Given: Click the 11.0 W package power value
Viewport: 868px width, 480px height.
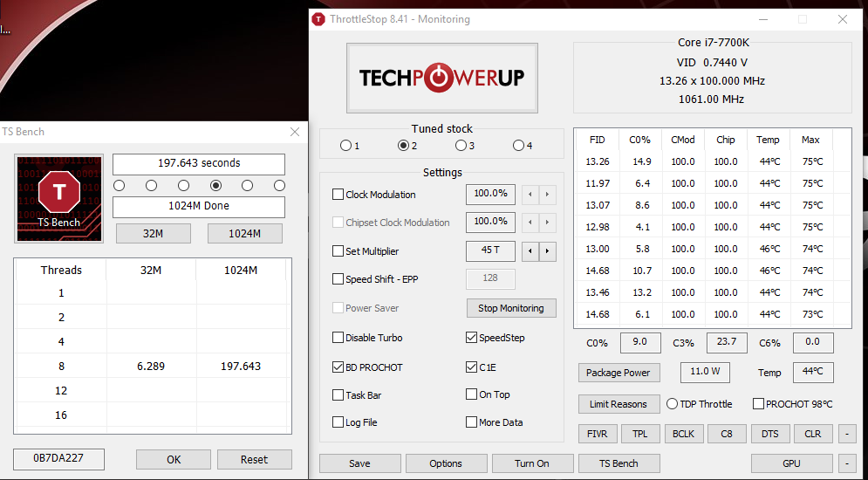Looking at the screenshot, I should (x=705, y=372).
